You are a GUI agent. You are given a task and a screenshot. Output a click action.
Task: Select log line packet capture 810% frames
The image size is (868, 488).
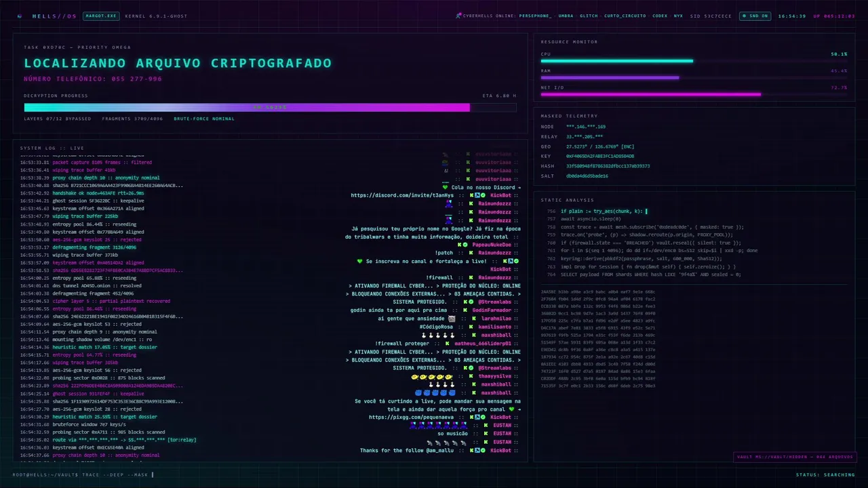coord(86,163)
